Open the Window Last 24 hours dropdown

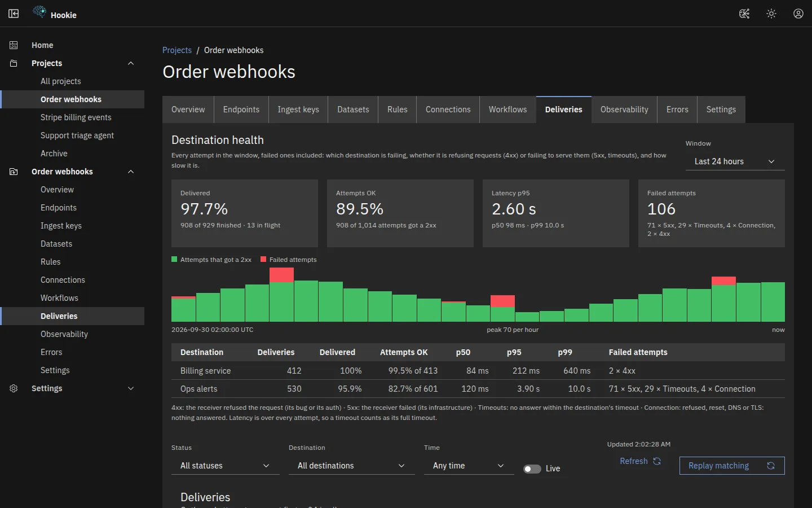coord(735,161)
